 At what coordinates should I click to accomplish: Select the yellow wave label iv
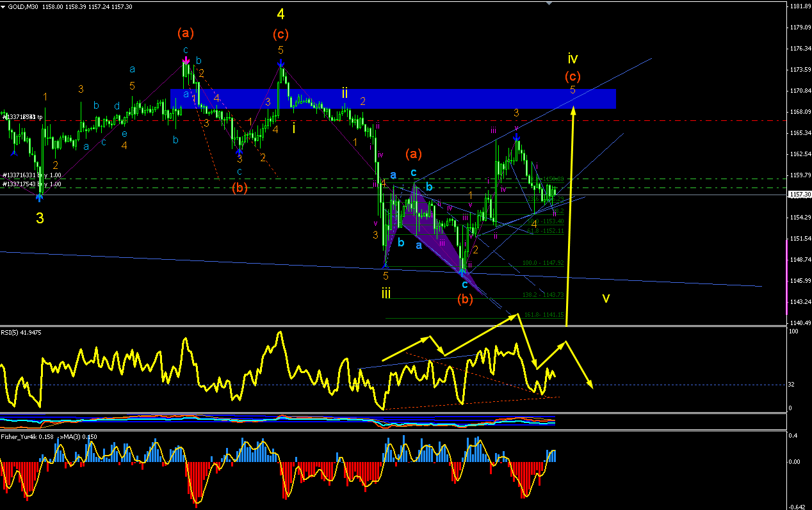point(572,58)
